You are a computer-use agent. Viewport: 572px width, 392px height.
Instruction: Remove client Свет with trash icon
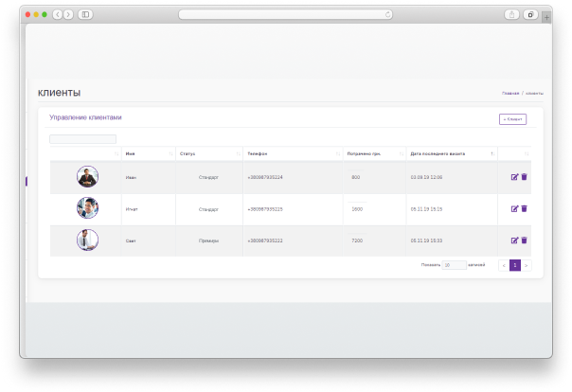coord(524,241)
